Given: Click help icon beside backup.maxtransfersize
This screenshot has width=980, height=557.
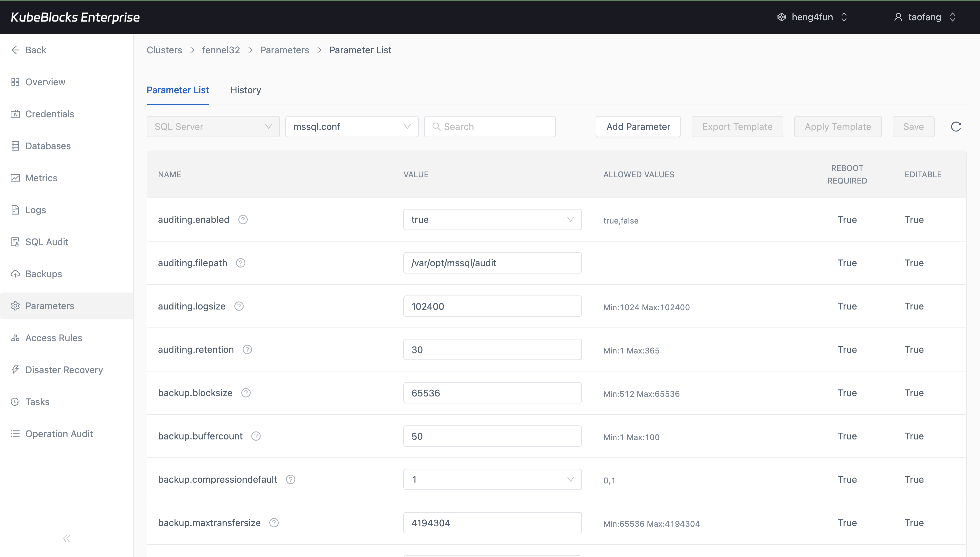Looking at the screenshot, I should [274, 523].
